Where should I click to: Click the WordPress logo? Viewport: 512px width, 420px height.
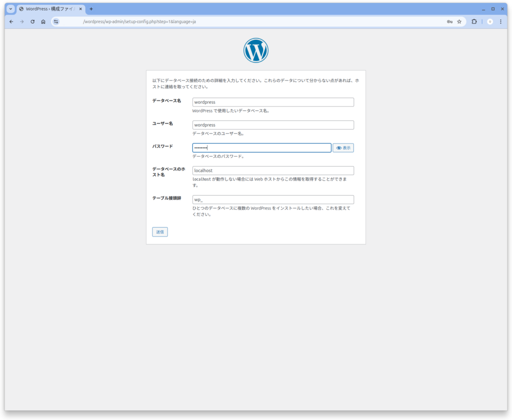click(255, 50)
